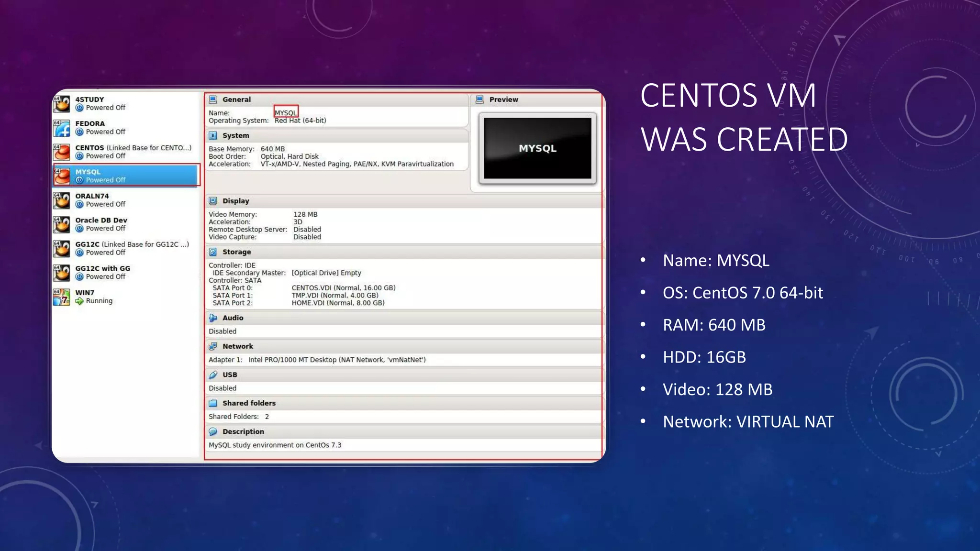This screenshot has width=980, height=551.
Task: Click the System section chip icon
Action: (x=213, y=135)
